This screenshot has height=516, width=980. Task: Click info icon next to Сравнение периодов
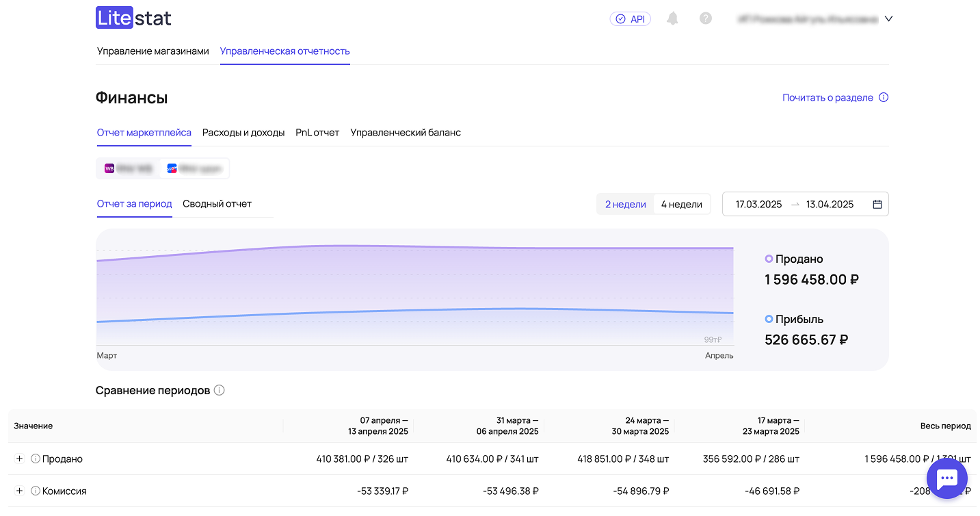219,391
